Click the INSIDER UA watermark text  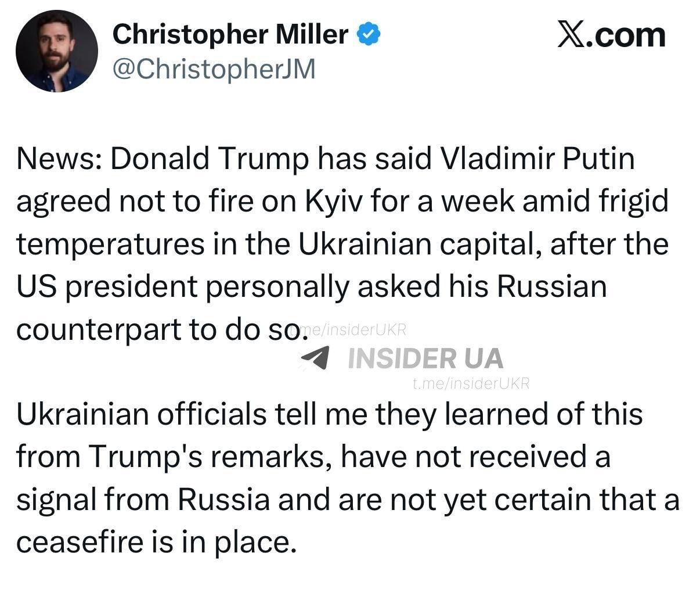425,358
